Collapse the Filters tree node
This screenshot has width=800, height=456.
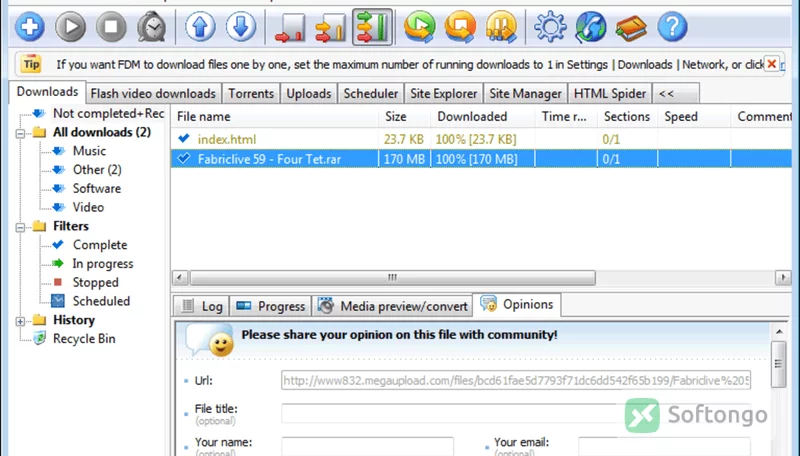tap(20, 227)
